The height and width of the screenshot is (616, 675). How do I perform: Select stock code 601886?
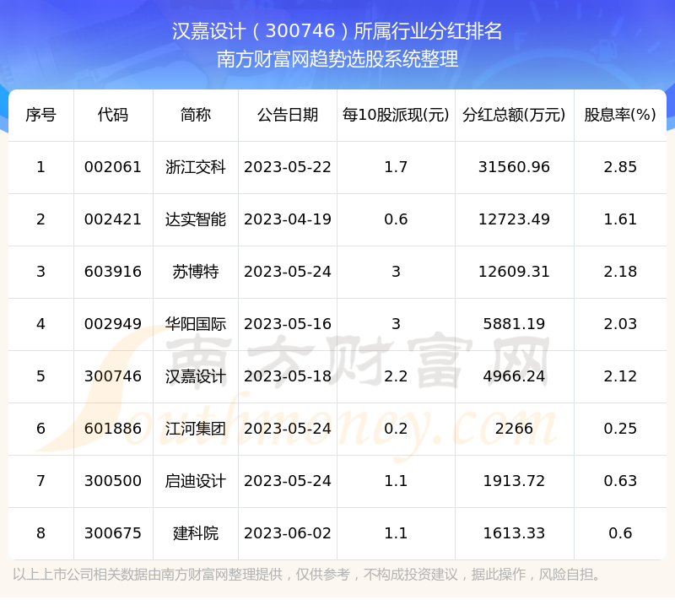[113, 429]
